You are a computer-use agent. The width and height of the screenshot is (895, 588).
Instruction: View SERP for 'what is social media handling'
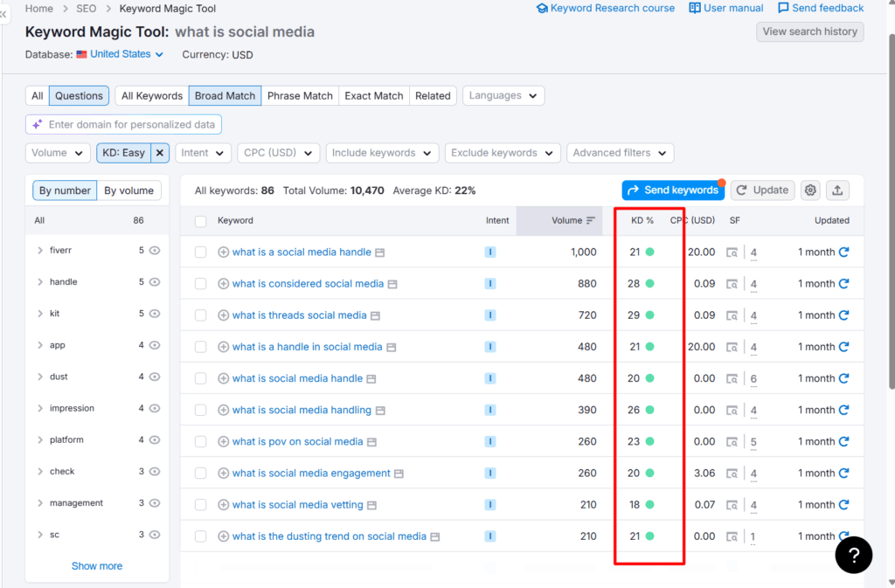click(732, 410)
